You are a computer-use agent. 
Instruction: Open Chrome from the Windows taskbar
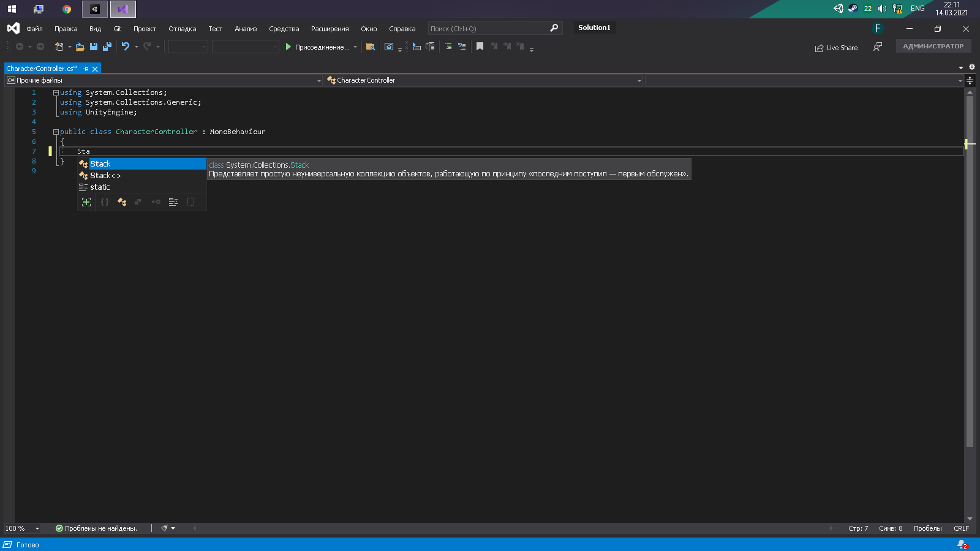tap(67, 9)
